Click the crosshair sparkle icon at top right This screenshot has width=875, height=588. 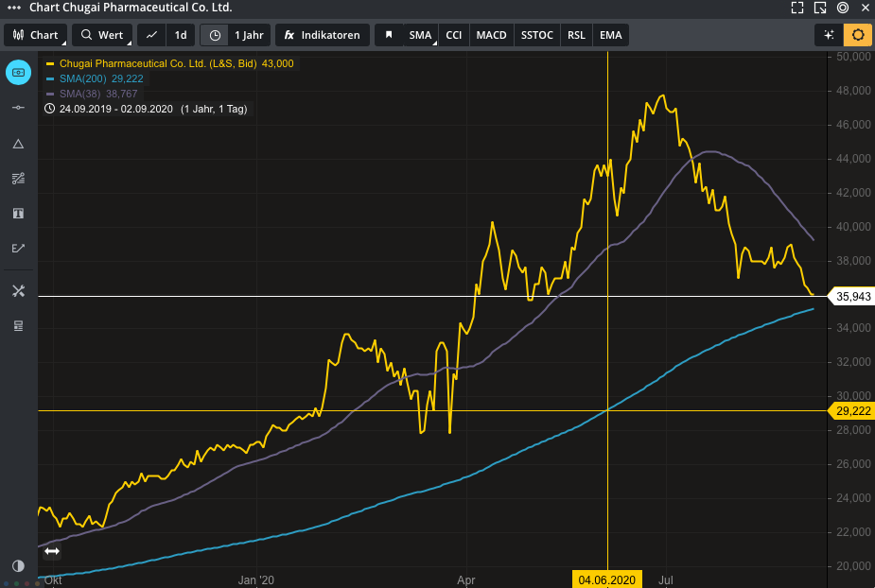click(829, 35)
